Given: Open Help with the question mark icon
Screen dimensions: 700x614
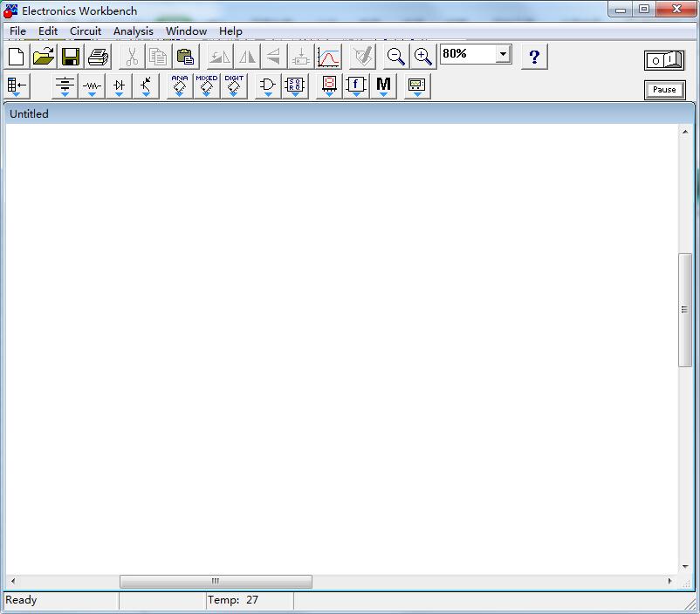Looking at the screenshot, I should click(534, 57).
